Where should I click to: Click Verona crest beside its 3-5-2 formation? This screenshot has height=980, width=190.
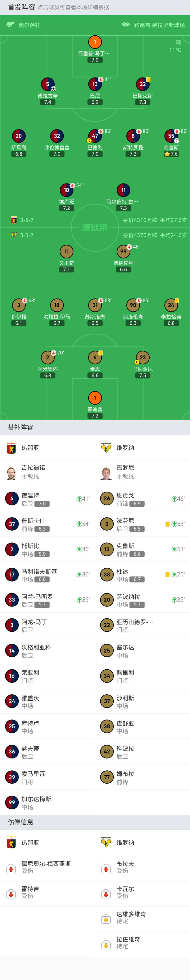14,235
